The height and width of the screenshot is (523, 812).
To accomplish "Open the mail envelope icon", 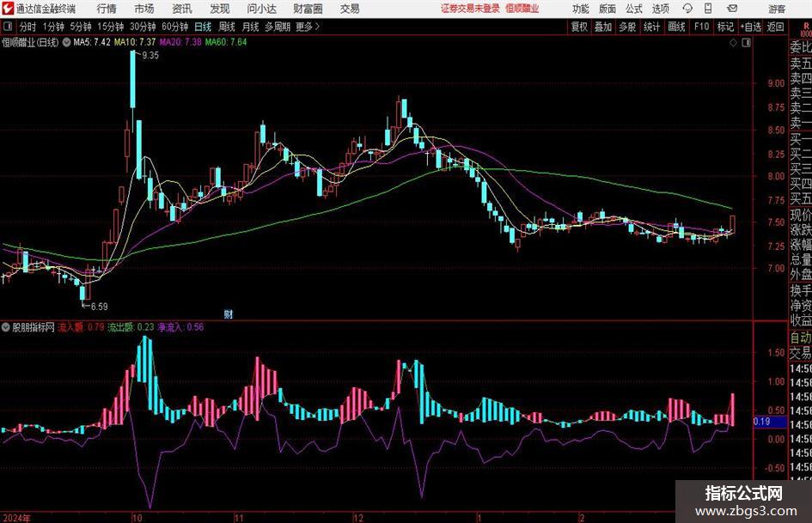I will pyautogui.click(x=732, y=9).
